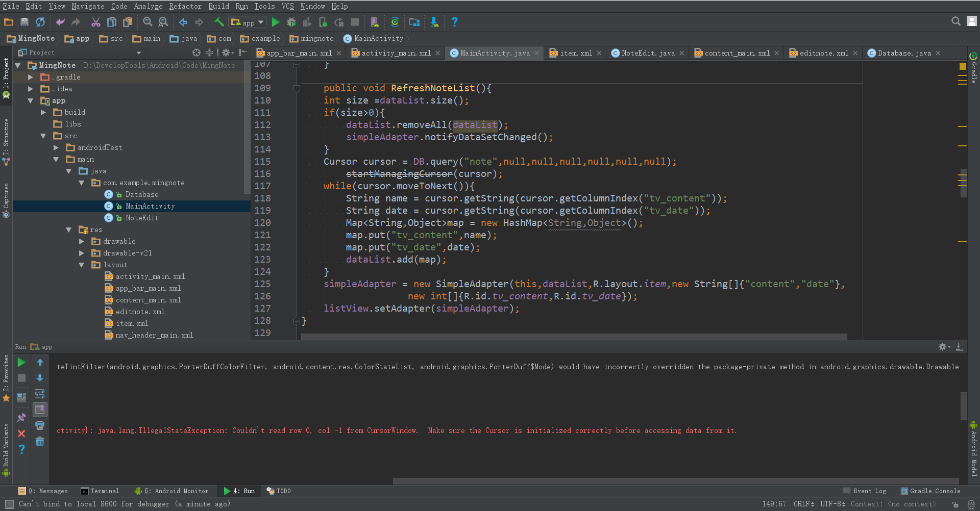Expand the .gradle folder in project tree
The width and height of the screenshot is (980, 511).
click(31, 77)
